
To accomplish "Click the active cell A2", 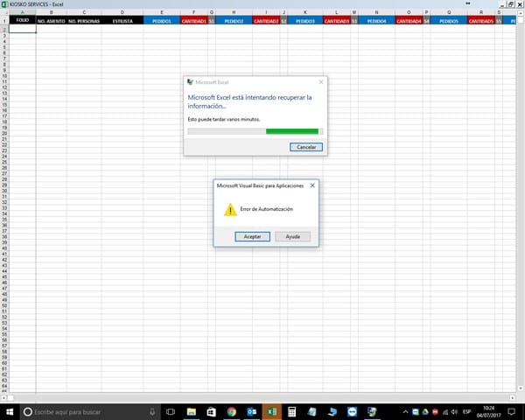I will click(x=23, y=29).
